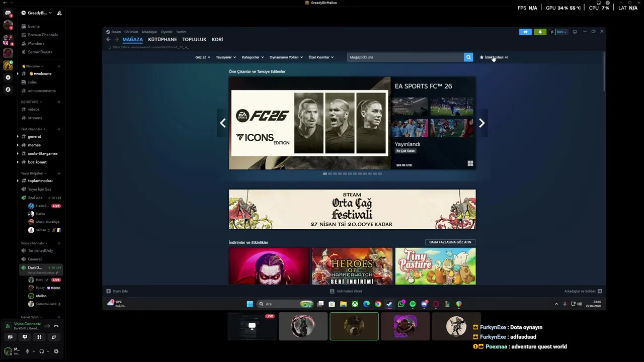
Task: Disconnect from voice with the hang-up icon
Action: pos(56,326)
